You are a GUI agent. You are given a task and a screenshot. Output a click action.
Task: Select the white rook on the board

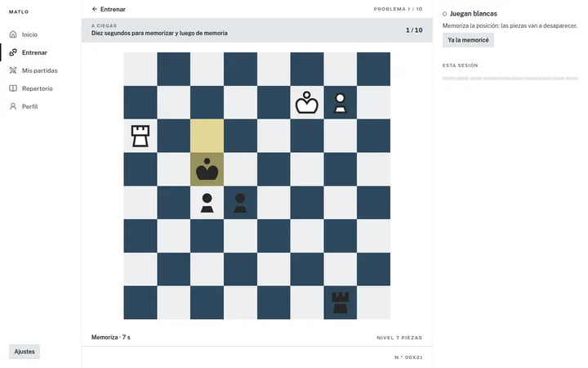click(140, 136)
